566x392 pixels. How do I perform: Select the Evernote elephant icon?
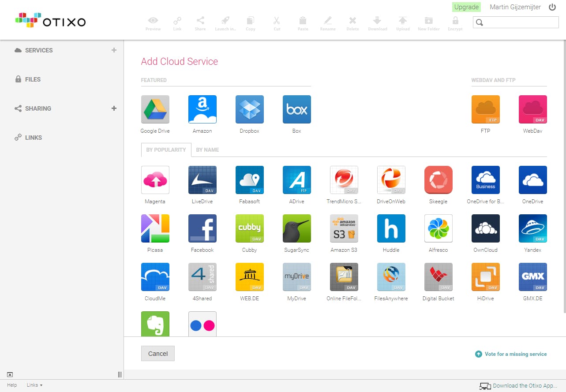[x=155, y=324]
